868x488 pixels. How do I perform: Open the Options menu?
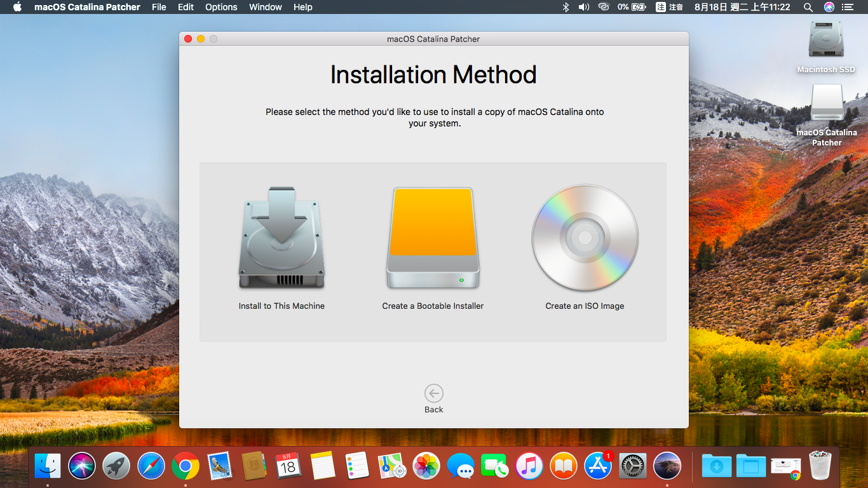pos(221,7)
